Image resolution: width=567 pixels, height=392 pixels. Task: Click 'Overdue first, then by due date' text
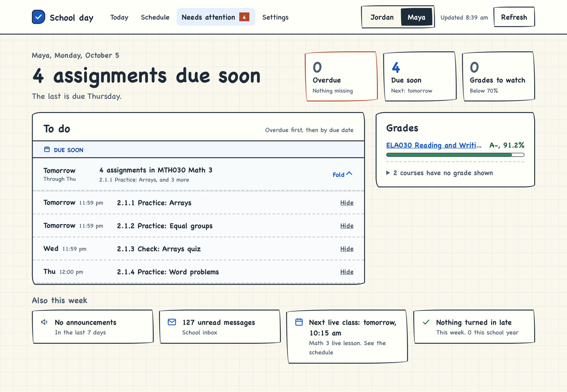pos(309,130)
